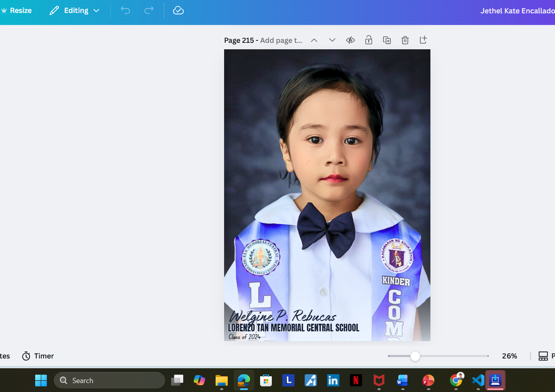Screen dimensions: 555x392
Task: Duplicate page using the copy icon
Action: click(x=387, y=40)
